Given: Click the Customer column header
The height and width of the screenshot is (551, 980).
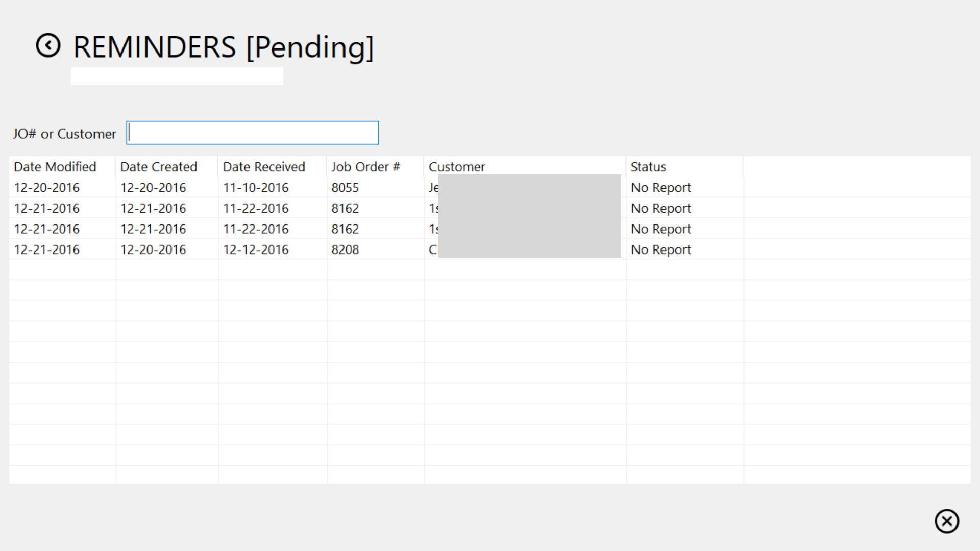Looking at the screenshot, I should (x=457, y=167).
